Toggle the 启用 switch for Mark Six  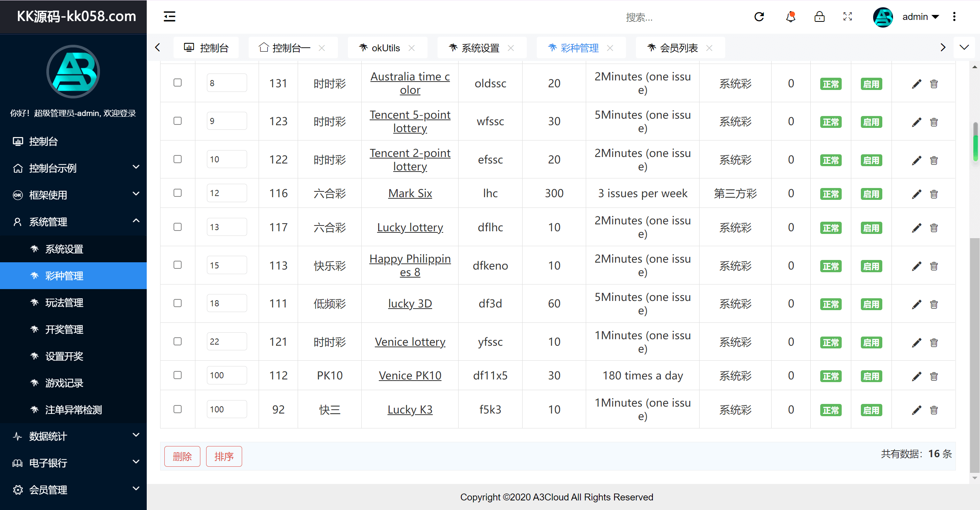(871, 194)
